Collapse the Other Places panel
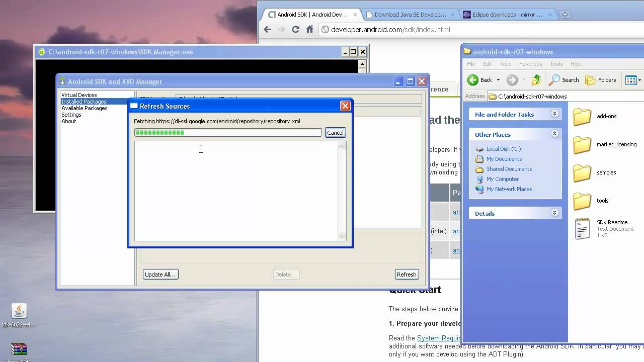Screen dimensions: 644x362 pyautogui.click(x=554, y=134)
